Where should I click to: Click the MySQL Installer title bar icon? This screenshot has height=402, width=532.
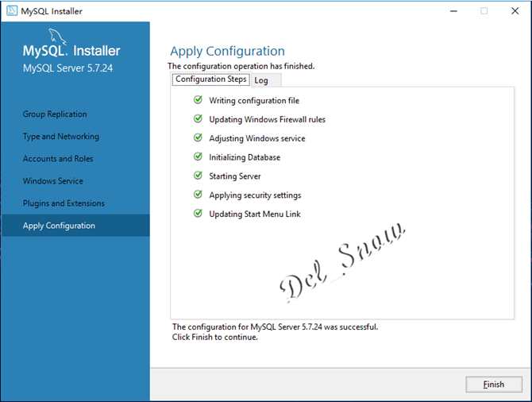click(x=12, y=11)
